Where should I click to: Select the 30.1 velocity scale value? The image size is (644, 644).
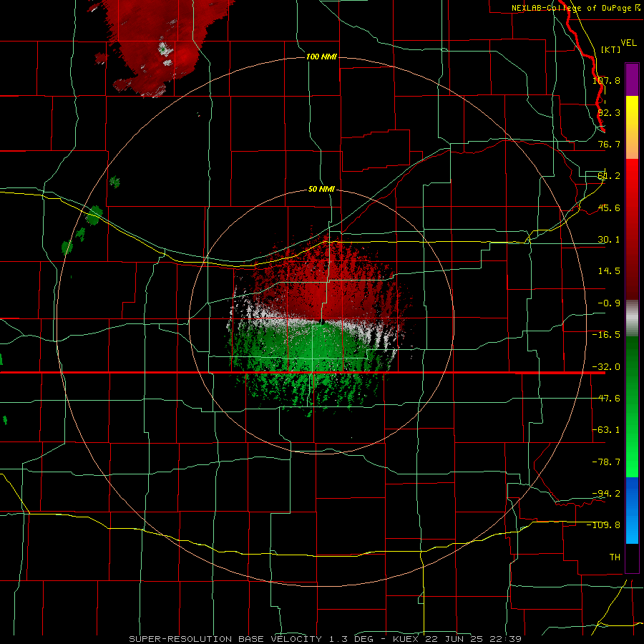pyautogui.click(x=609, y=240)
